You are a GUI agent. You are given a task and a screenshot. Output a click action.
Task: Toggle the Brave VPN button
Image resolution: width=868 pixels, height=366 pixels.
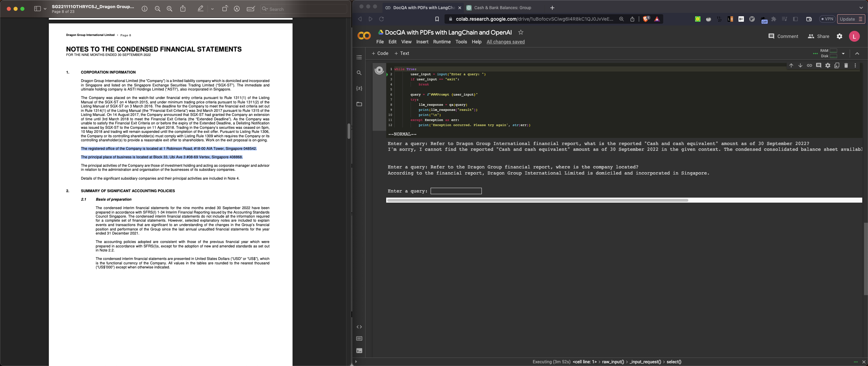[x=827, y=19]
